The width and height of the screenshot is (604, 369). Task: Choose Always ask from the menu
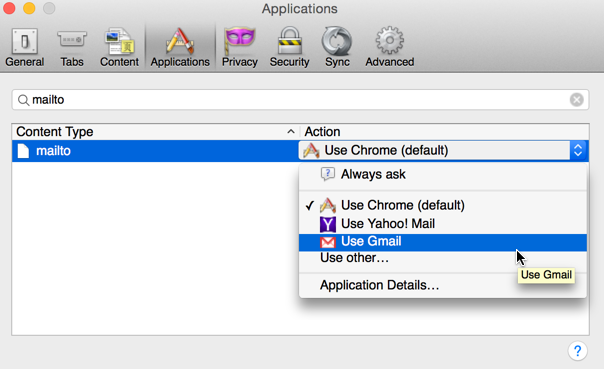pos(443,174)
